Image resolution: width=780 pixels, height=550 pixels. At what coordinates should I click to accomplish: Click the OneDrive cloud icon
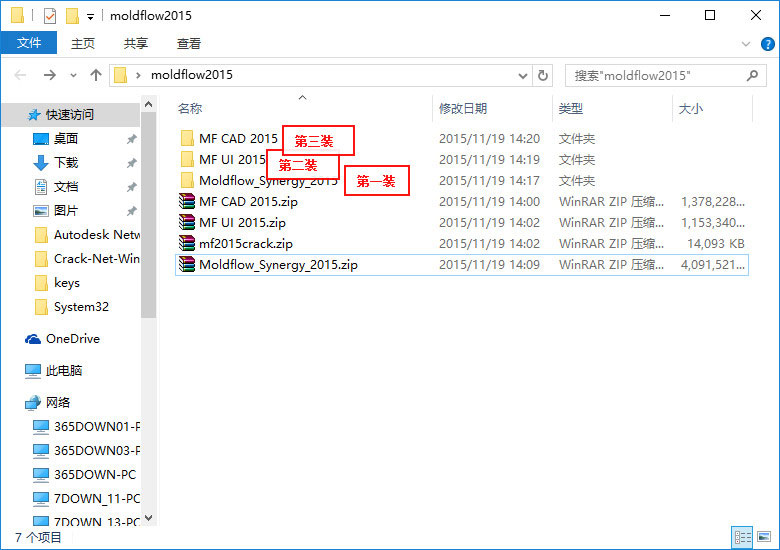tap(33, 339)
